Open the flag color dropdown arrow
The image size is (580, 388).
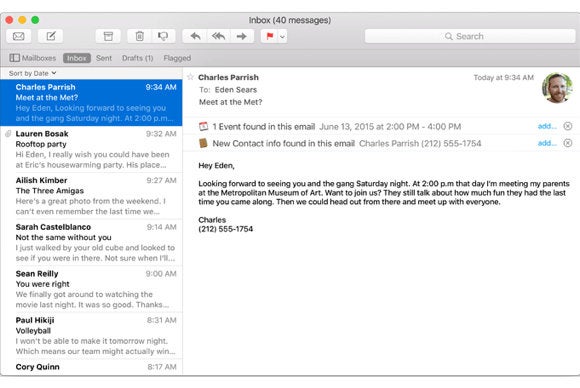283,36
